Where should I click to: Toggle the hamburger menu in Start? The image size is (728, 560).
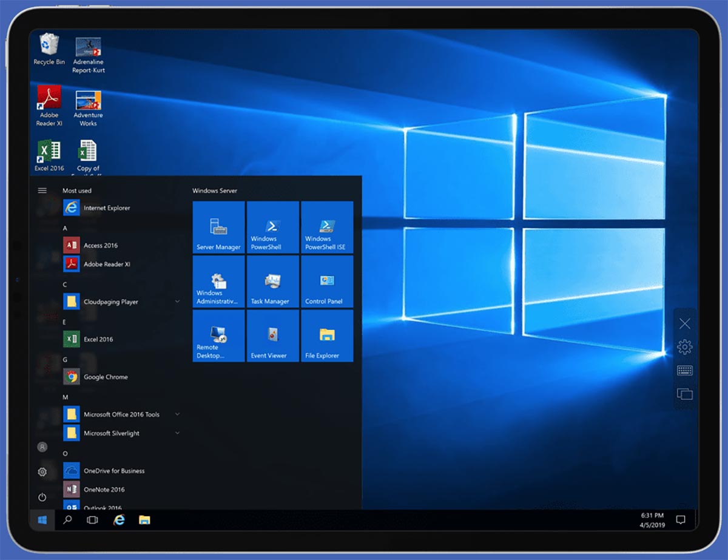pos(42,191)
